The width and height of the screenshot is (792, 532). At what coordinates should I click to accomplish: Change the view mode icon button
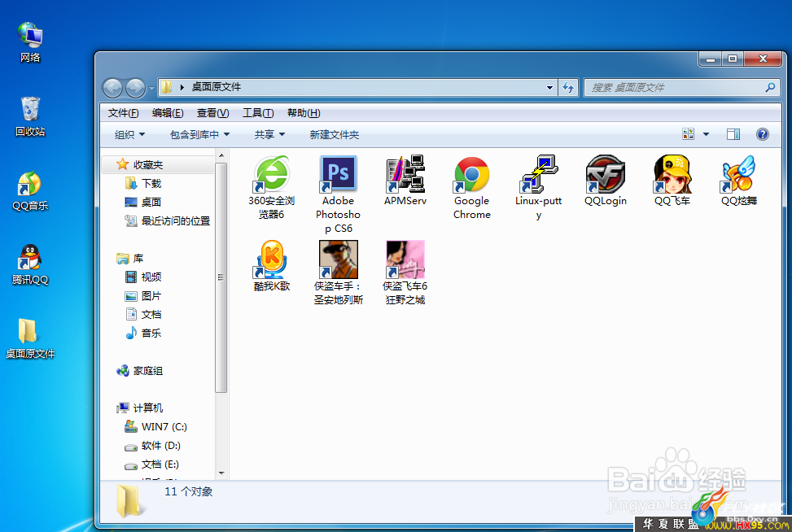pos(688,134)
